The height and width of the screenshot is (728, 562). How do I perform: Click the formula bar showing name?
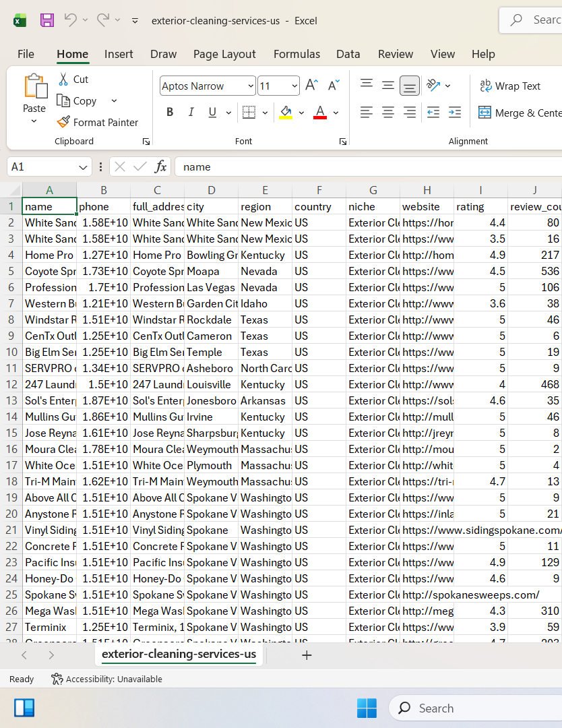tap(369, 166)
